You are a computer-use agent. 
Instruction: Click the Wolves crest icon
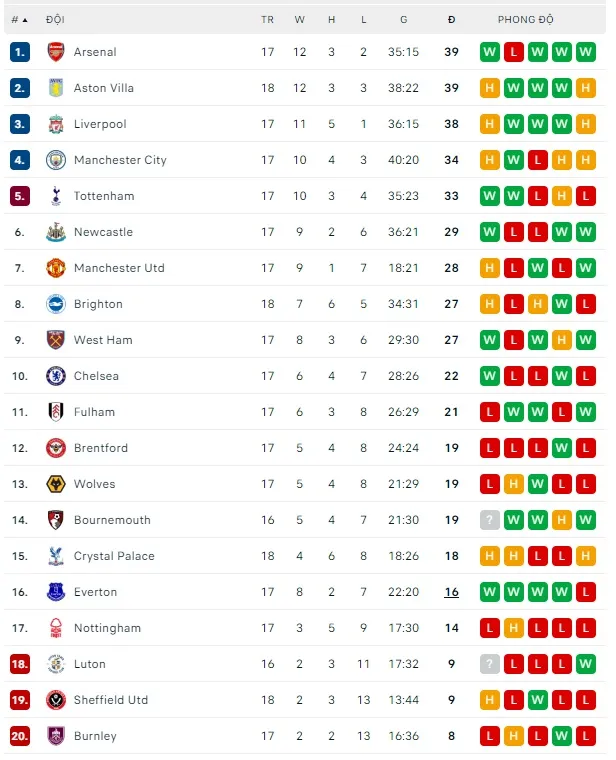pos(56,484)
